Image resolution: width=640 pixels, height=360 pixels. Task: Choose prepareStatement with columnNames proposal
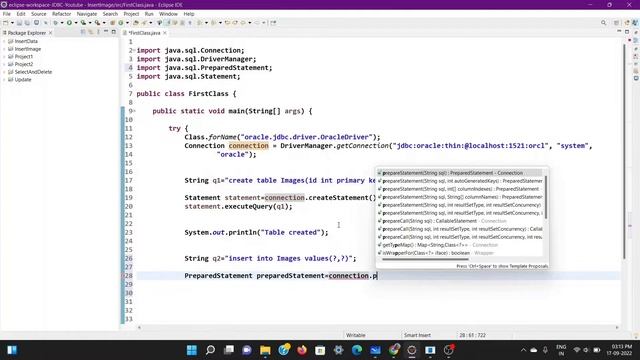click(460, 197)
